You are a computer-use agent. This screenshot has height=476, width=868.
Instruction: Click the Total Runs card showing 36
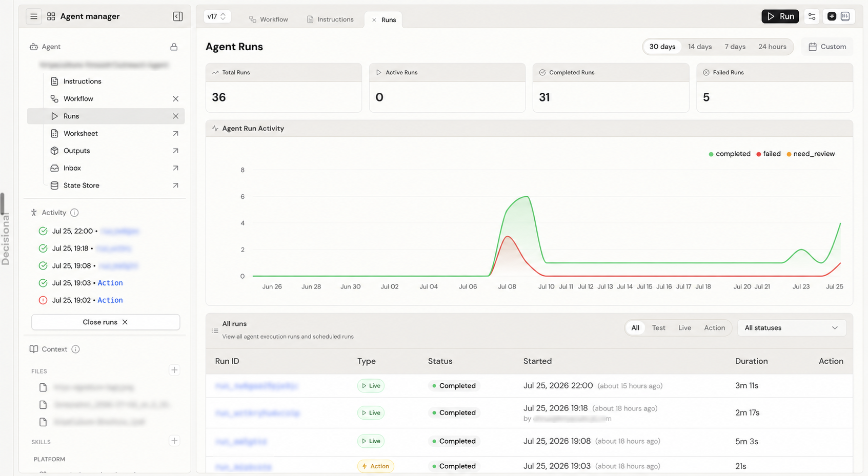[284, 88]
